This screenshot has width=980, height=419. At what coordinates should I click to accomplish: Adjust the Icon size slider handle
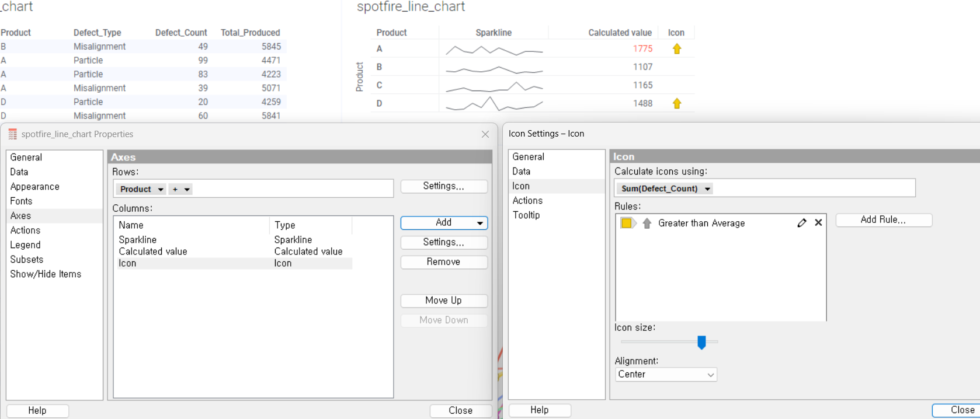click(701, 343)
